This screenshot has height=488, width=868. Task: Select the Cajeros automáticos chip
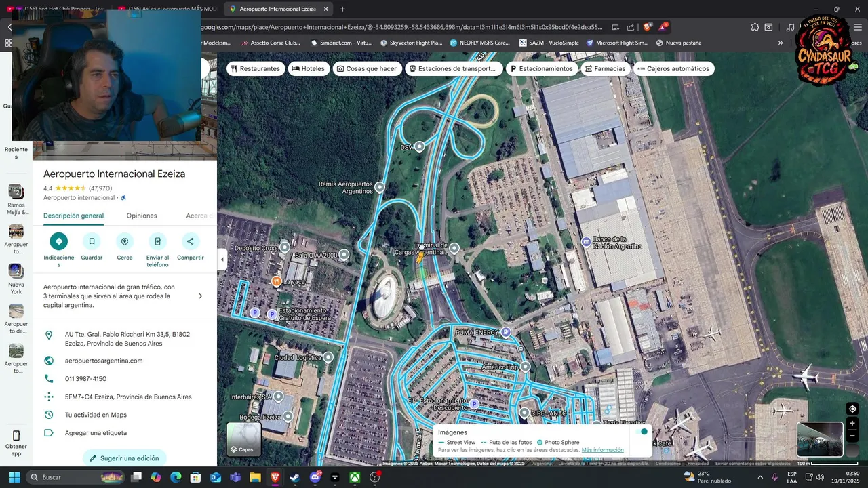pos(673,68)
